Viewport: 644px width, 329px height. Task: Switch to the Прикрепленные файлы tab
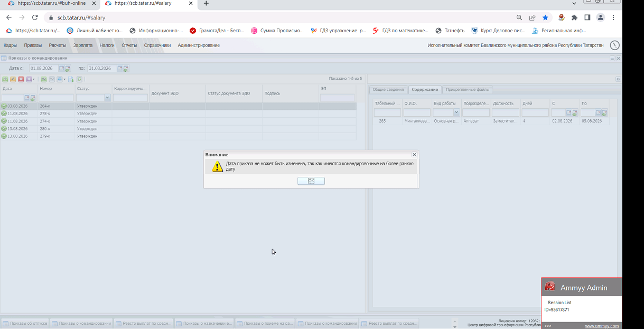[468, 90]
